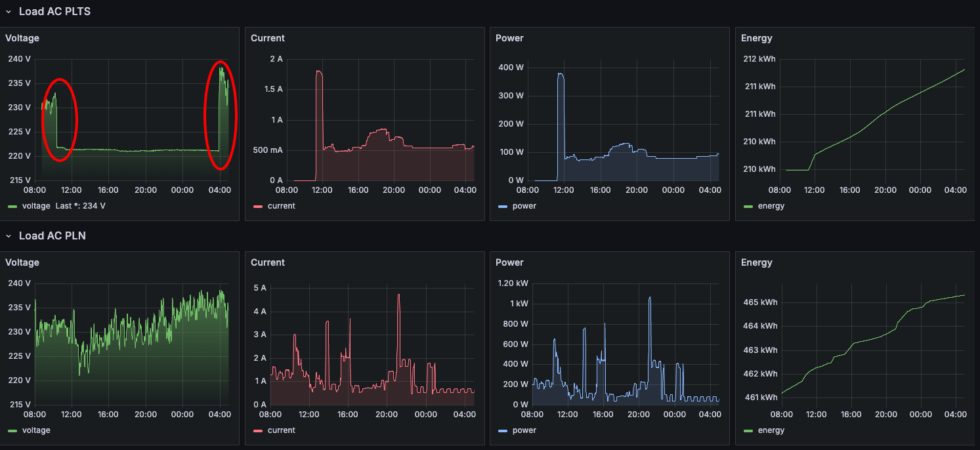This screenshot has width=980, height=450.
Task: Open Power panel title in PLTS row
Action: click(x=509, y=38)
